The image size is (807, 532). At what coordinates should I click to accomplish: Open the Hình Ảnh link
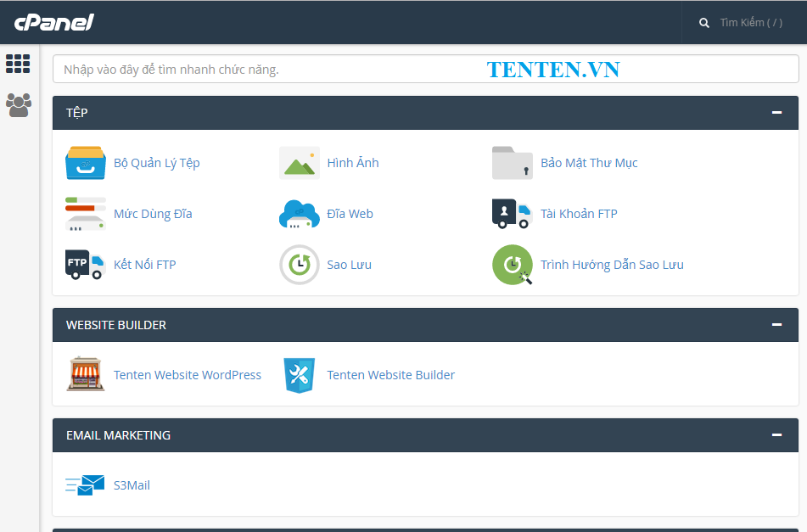(353, 163)
